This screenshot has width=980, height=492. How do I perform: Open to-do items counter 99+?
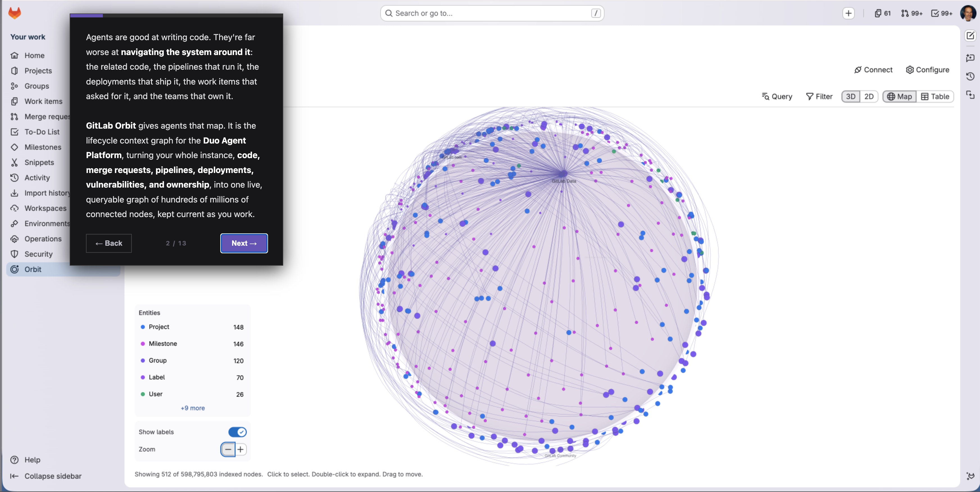click(x=942, y=13)
